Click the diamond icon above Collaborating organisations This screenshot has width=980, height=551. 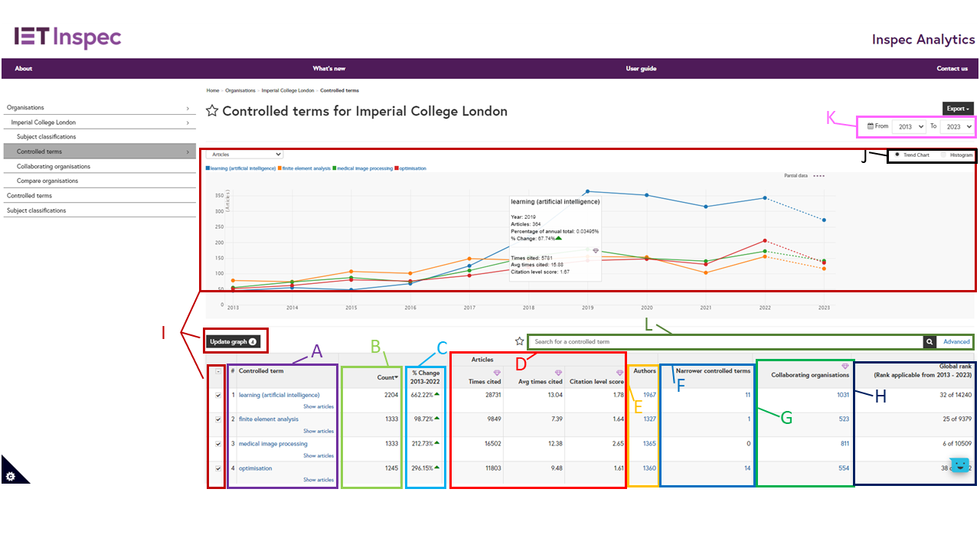pos(844,366)
